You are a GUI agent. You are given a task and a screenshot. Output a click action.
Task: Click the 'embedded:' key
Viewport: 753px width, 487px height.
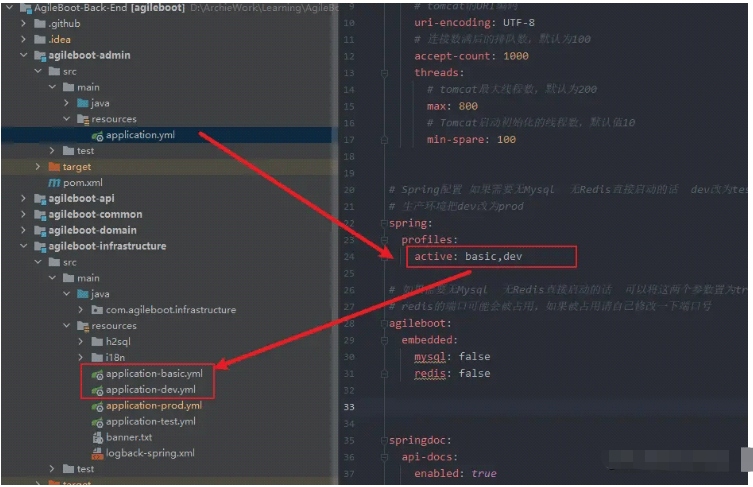point(430,340)
